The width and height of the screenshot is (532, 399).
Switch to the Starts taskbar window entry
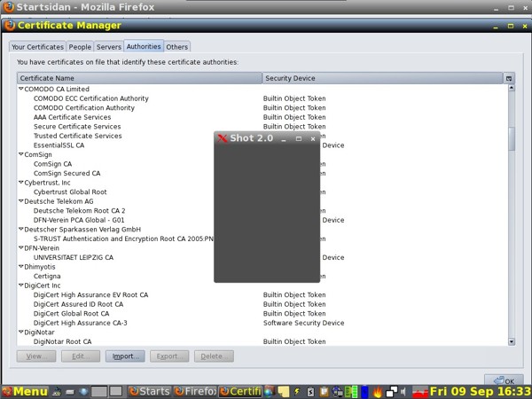[150, 391]
